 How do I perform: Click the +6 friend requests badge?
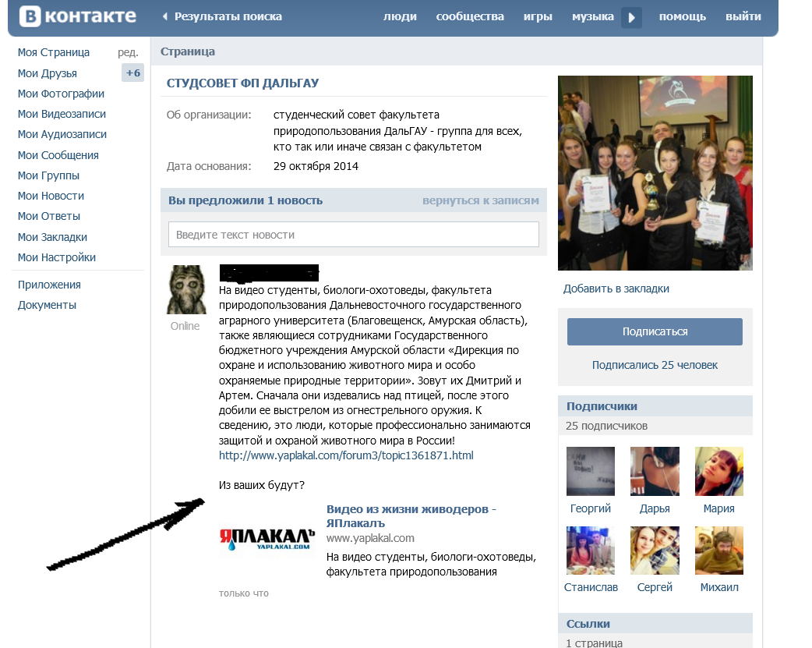click(x=132, y=73)
